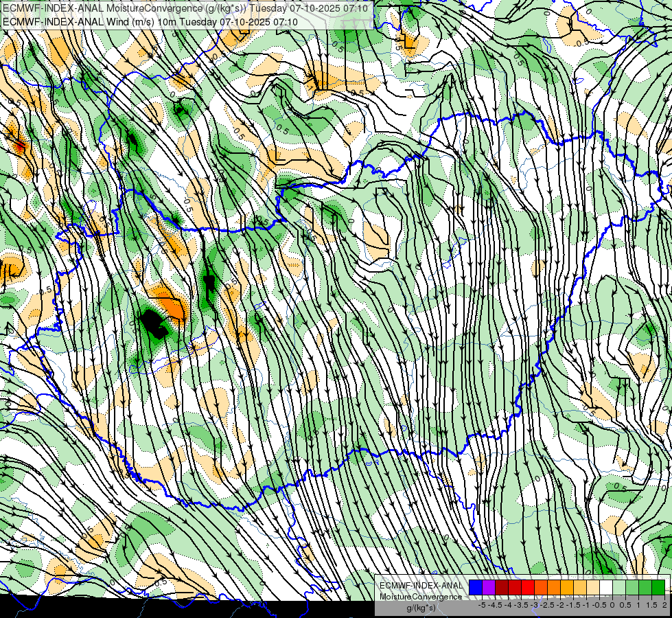Click the legend tick label 2

664,605
